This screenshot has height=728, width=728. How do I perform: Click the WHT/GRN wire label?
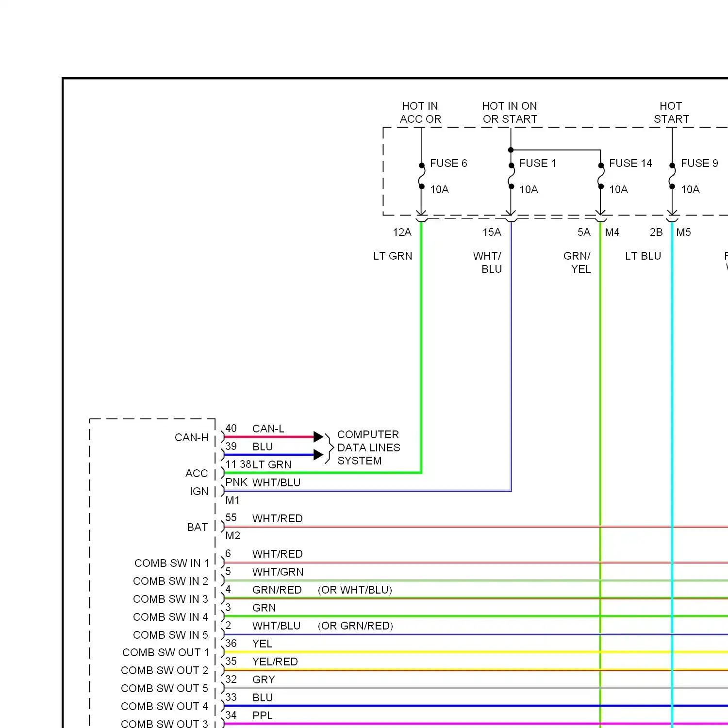tap(278, 572)
